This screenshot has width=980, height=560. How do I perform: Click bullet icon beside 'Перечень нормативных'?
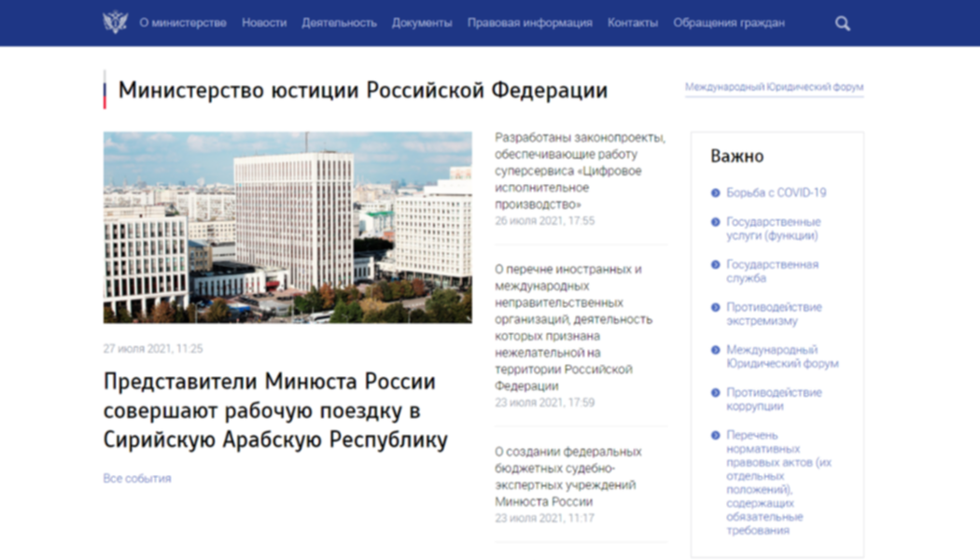point(716,435)
